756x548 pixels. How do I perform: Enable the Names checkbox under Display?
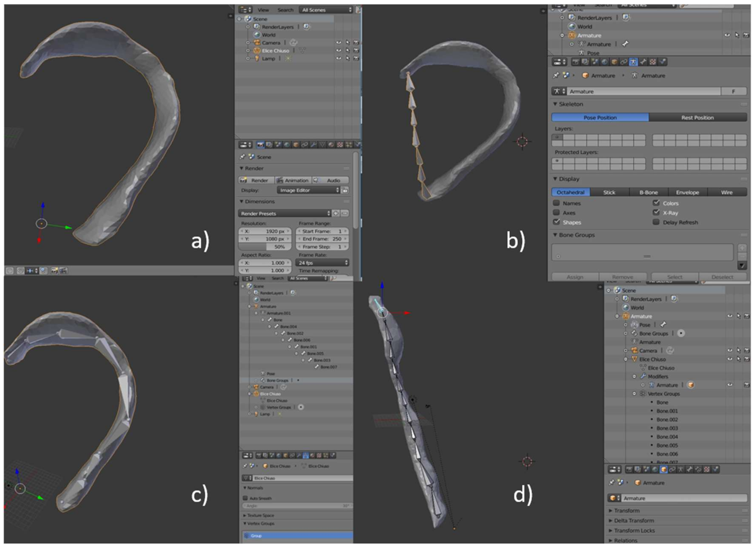[556, 203]
